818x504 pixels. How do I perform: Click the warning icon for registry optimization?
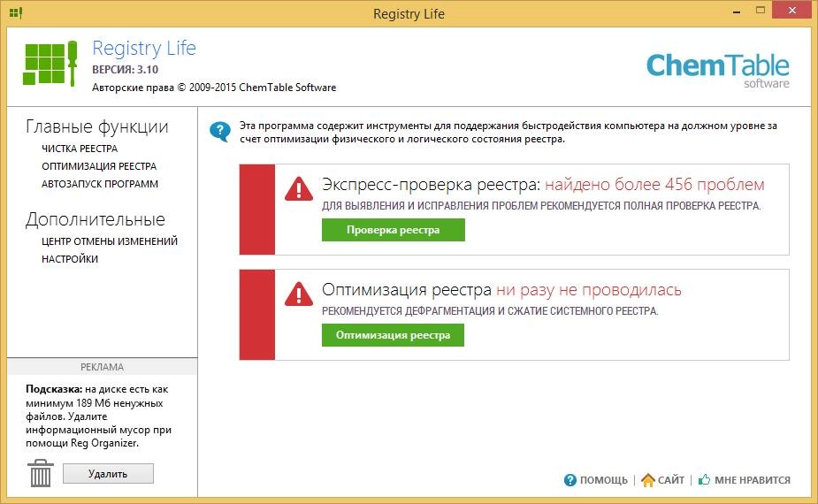298,294
